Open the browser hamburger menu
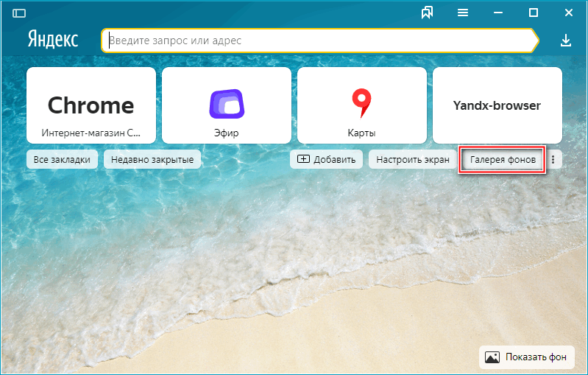Viewport: 588px width, 375px height. pyautogui.click(x=463, y=13)
